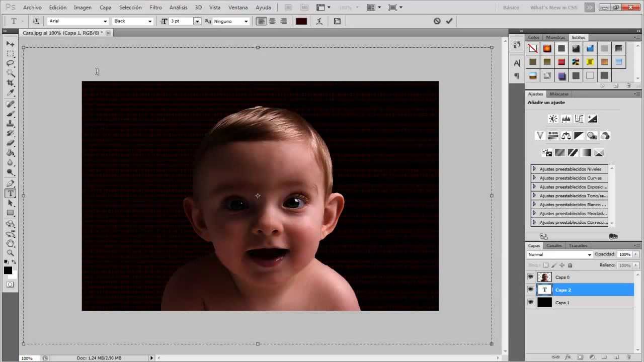Align text right
Image resolution: width=644 pixels, height=362 pixels.
[283, 21]
